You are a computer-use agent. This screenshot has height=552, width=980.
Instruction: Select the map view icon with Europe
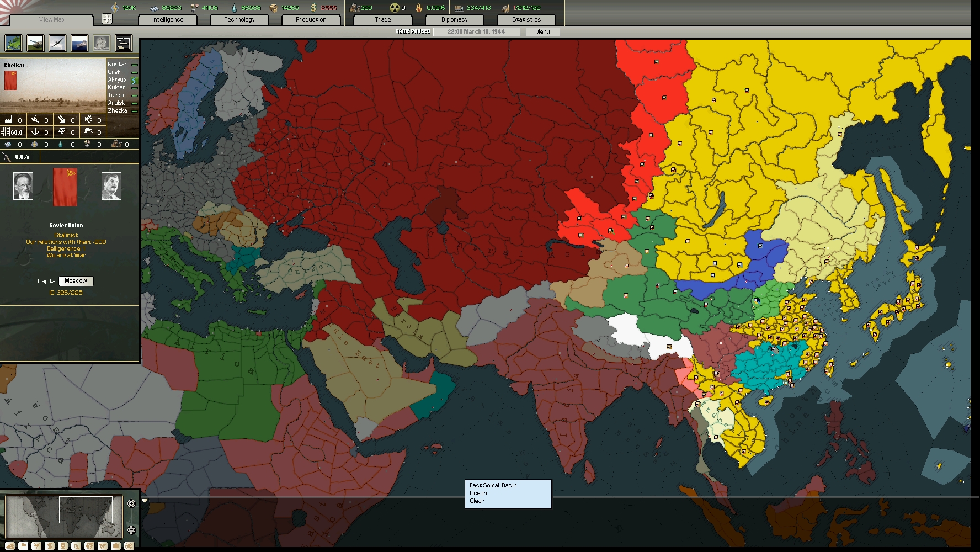13,43
